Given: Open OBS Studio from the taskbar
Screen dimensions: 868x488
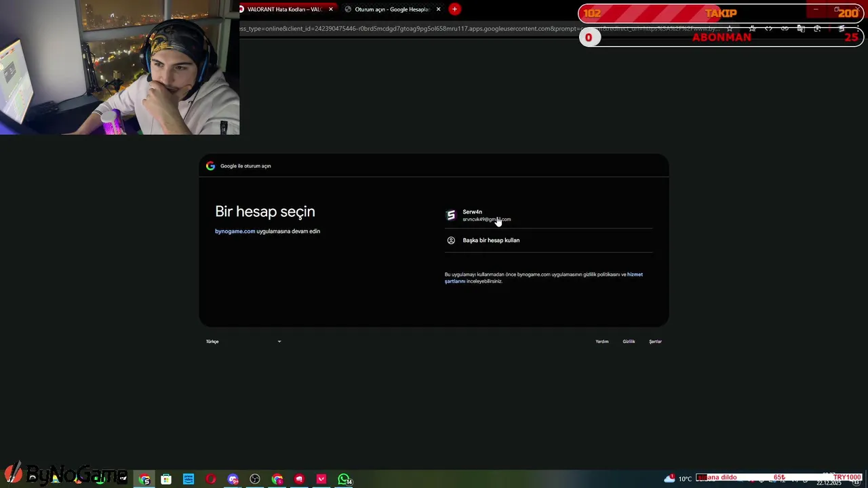Looking at the screenshot, I should [x=255, y=479].
